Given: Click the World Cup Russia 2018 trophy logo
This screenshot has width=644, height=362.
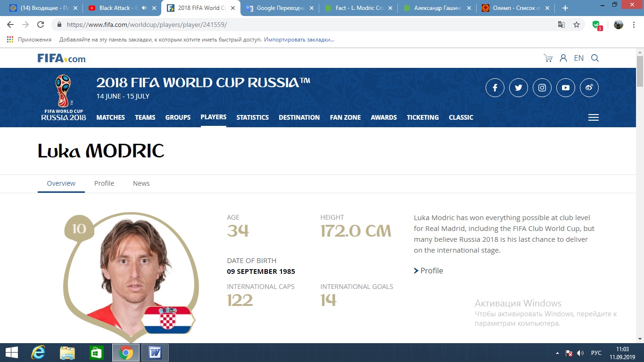Looking at the screenshot, I should pos(63,98).
